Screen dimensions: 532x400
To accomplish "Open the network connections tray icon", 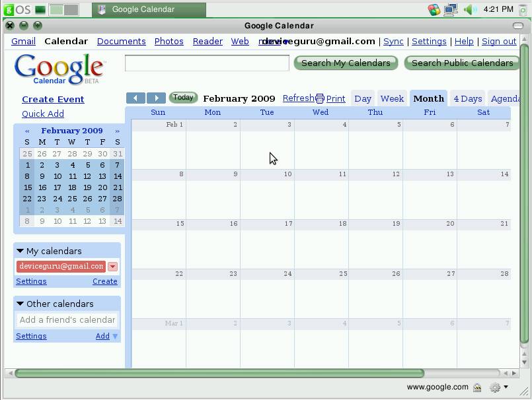I will coord(451,9).
